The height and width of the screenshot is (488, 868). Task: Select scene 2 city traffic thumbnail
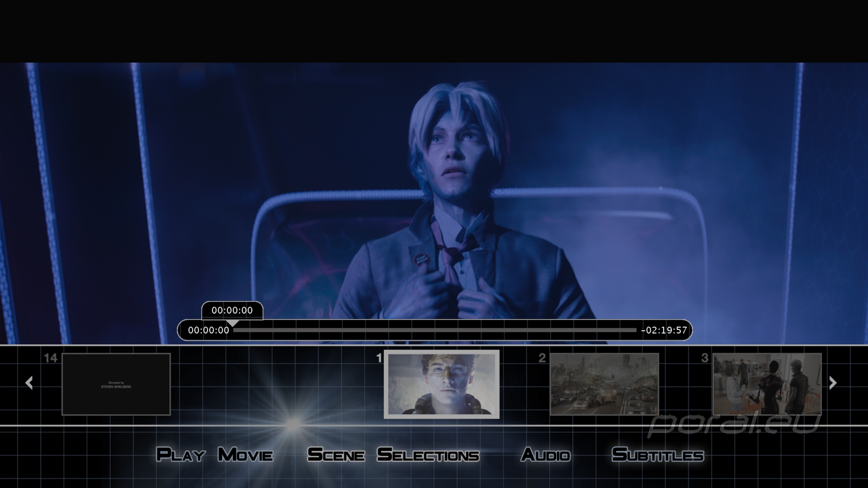pyautogui.click(x=604, y=384)
